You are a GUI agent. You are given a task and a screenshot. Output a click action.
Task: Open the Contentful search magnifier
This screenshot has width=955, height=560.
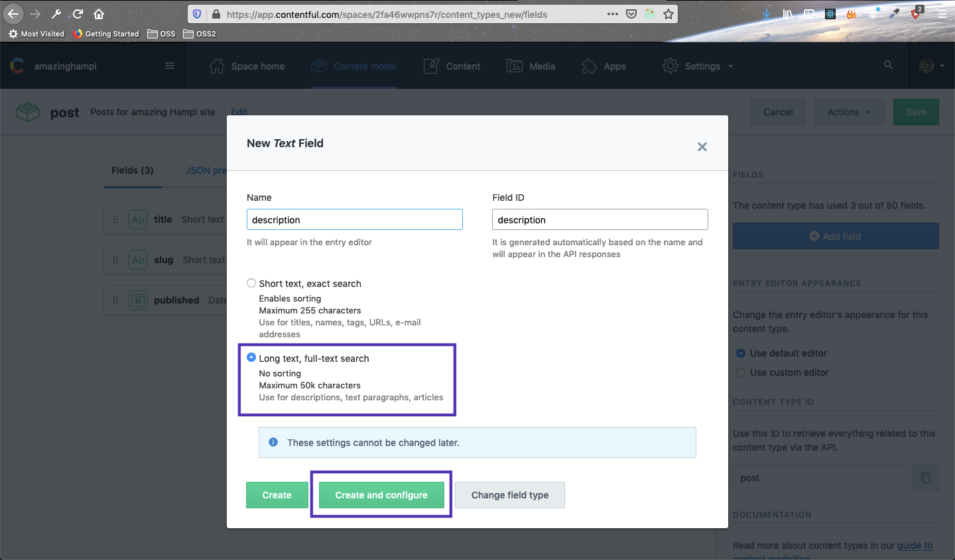888,65
